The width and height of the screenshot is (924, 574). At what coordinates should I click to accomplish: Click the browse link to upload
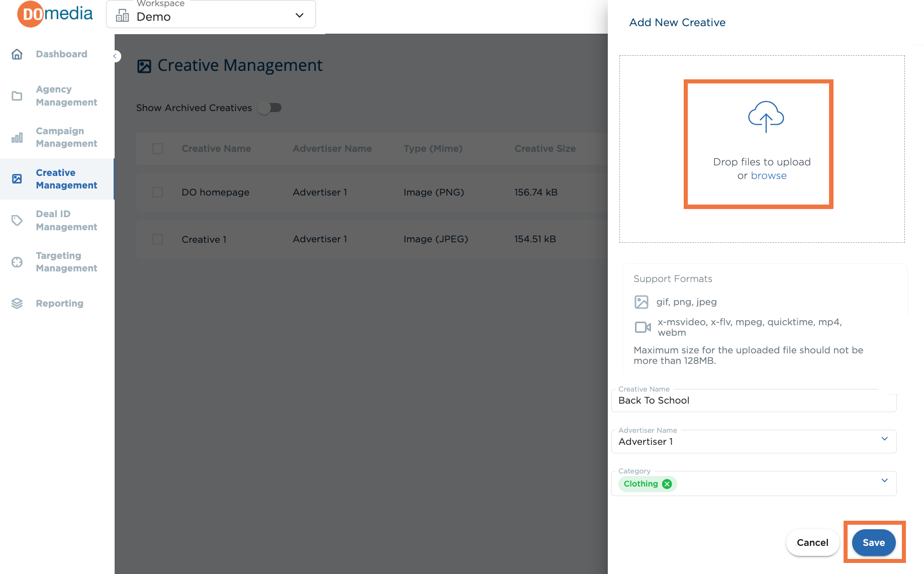click(769, 175)
